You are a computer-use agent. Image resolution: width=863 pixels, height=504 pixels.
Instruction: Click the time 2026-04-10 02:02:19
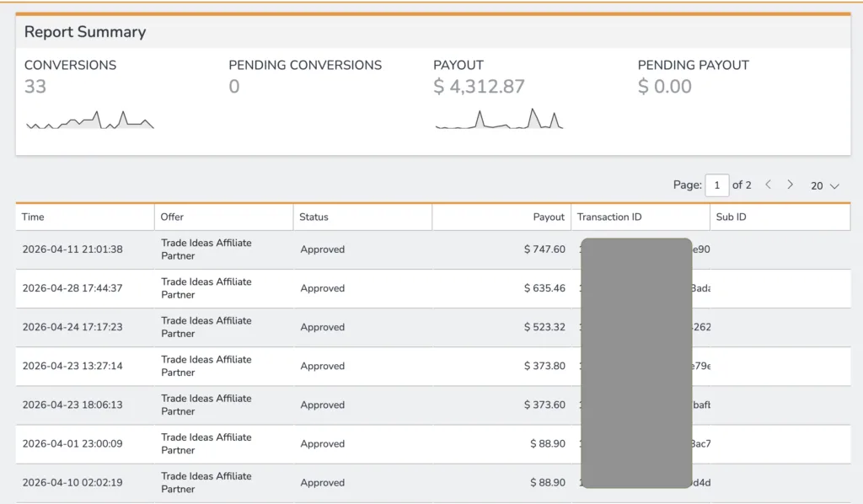[72, 483]
